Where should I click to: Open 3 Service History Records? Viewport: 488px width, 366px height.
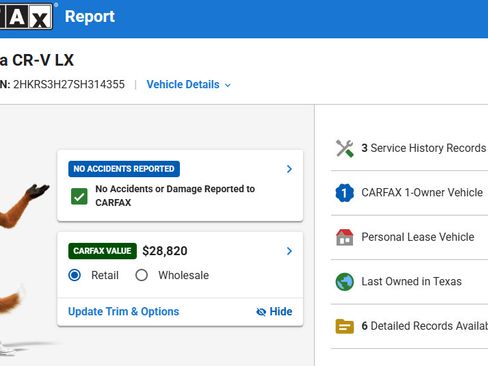click(x=409, y=148)
